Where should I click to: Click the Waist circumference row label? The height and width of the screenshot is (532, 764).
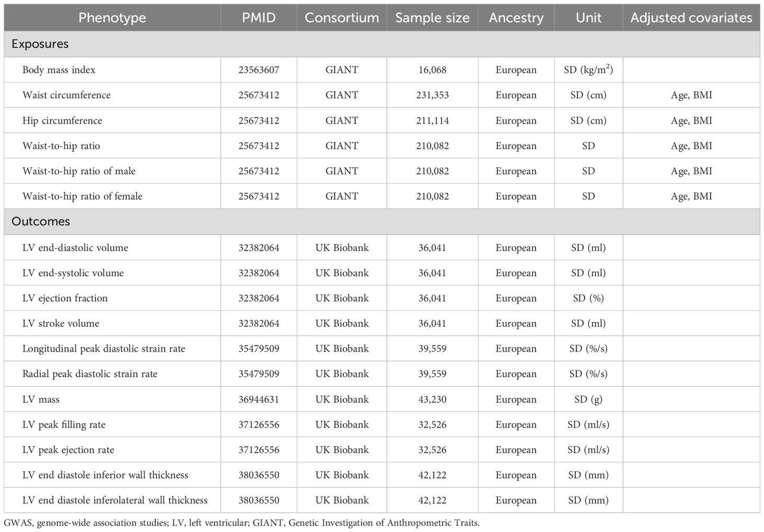(66, 95)
